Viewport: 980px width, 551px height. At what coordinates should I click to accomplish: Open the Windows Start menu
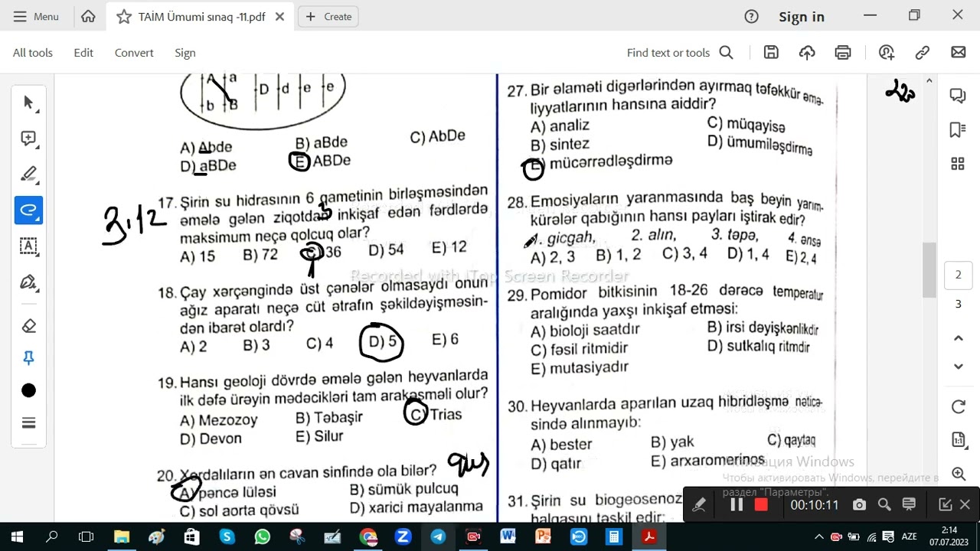17,536
